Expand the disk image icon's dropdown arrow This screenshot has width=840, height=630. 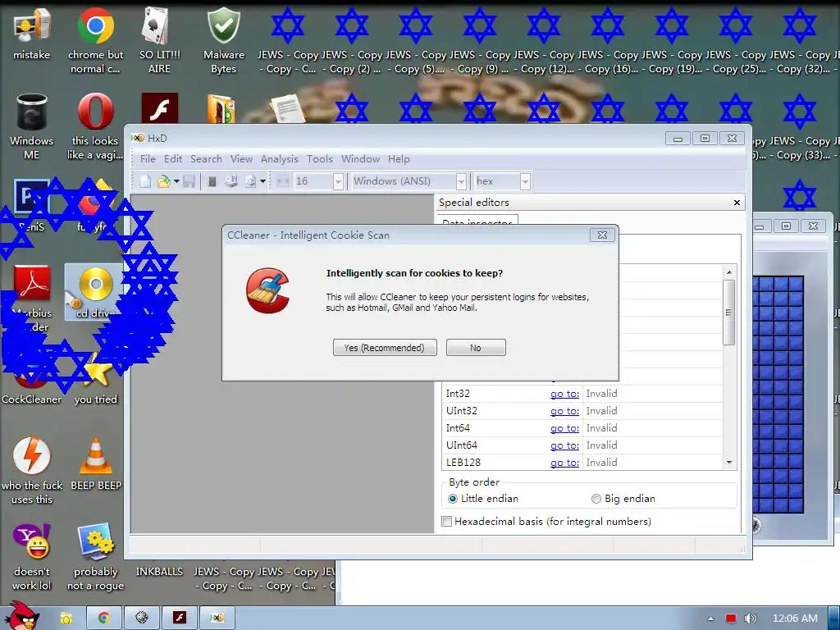(262, 181)
